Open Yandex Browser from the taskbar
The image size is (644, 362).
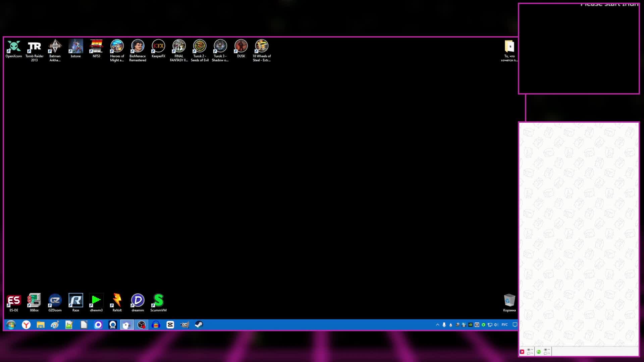(26, 324)
